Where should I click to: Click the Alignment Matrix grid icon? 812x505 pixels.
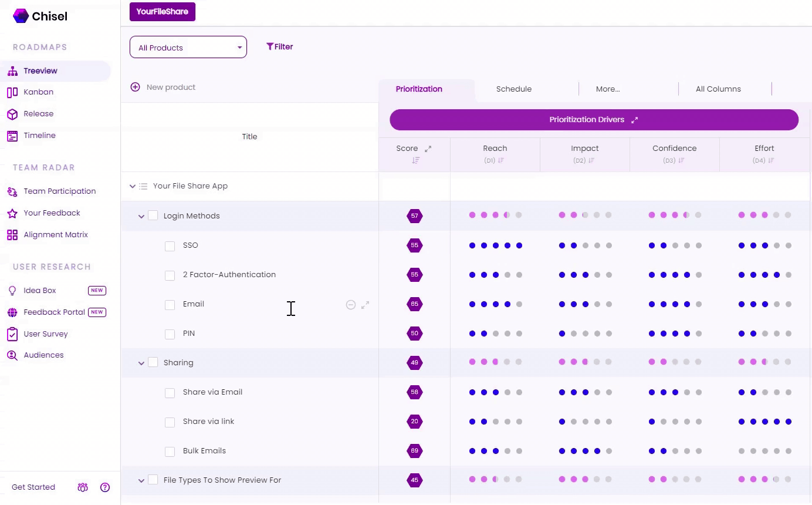12,235
